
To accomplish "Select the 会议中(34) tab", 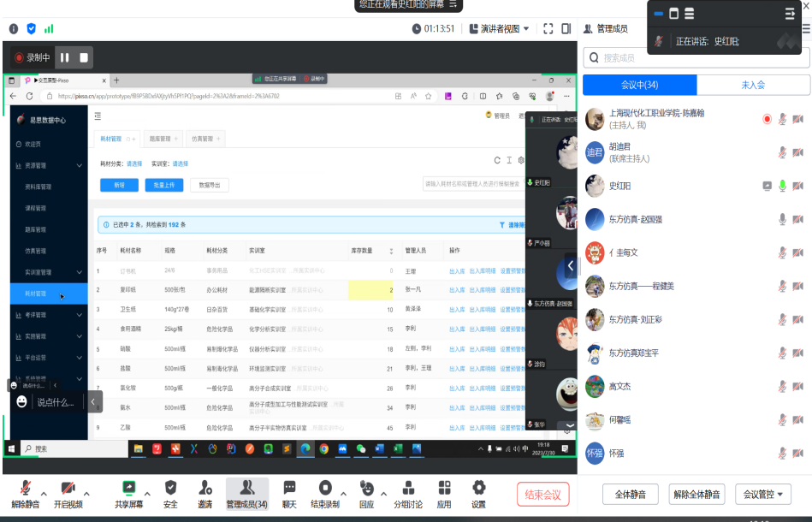I will pyautogui.click(x=639, y=85).
